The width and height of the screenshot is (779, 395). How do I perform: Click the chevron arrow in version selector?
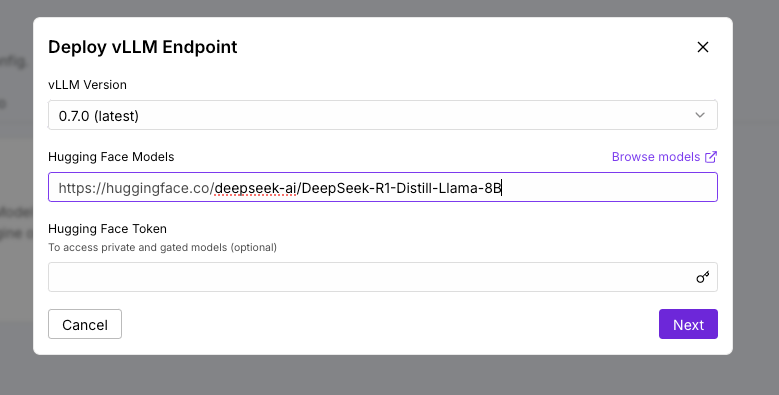[700, 115]
